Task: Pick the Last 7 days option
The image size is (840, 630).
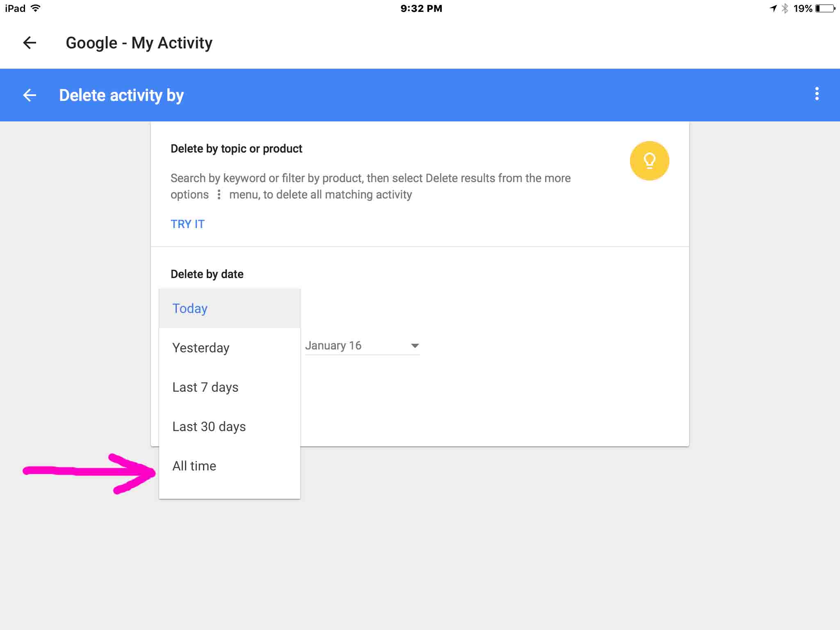Action: pyautogui.click(x=205, y=387)
